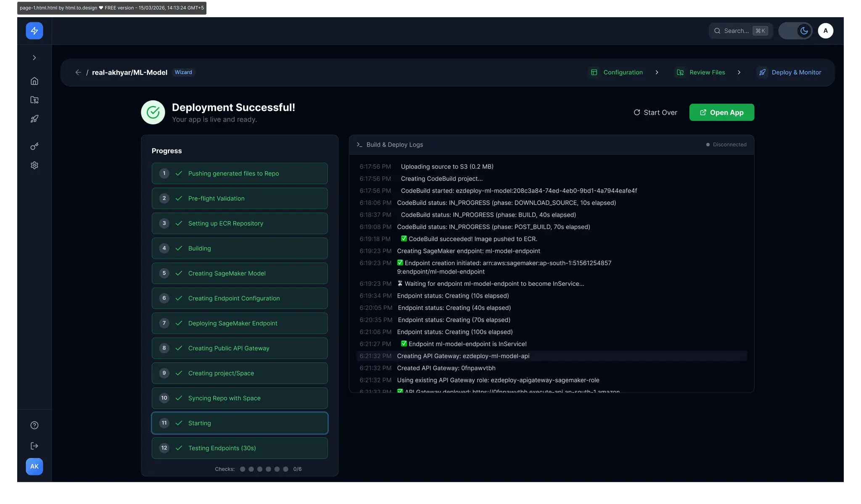Select step 7 Deploying SageMaker Endpoint
Image resolution: width=861 pixels, height=504 pixels.
(240, 323)
